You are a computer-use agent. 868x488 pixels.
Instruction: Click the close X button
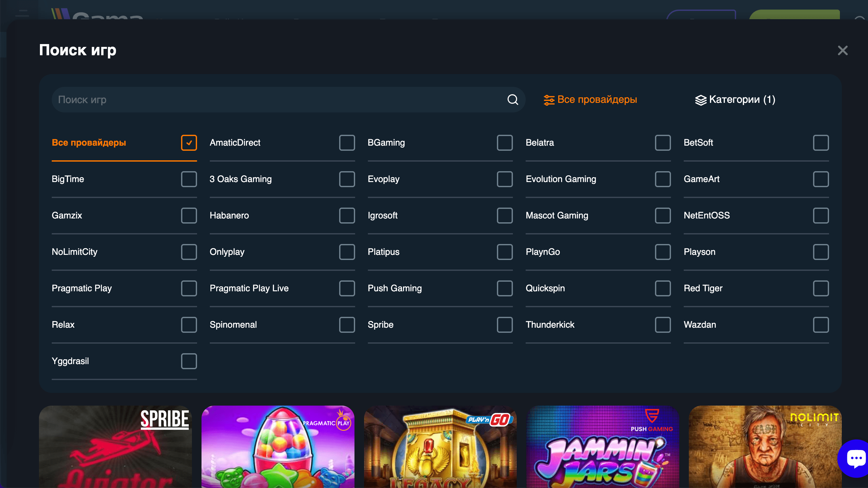[x=842, y=50]
